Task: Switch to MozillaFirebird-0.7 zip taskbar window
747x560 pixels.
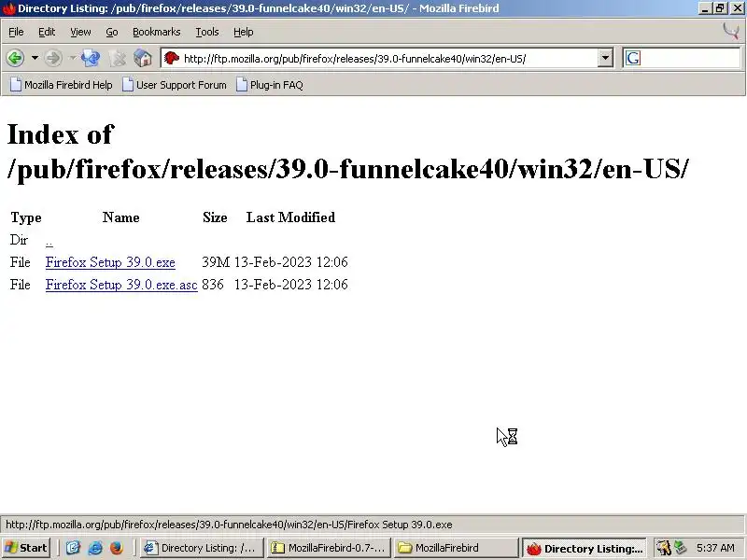Action: (329, 548)
